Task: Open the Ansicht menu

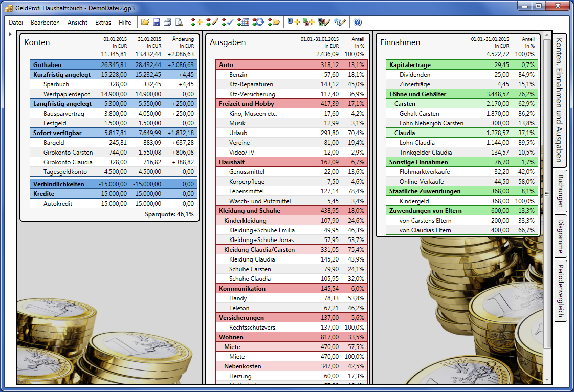Action: (77, 23)
